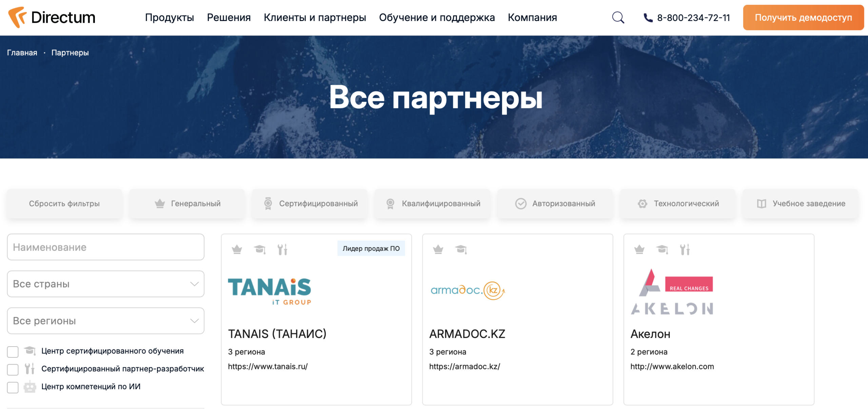Click Получить демодоступ button
Image resolution: width=868 pixels, height=415 pixels.
[803, 18]
